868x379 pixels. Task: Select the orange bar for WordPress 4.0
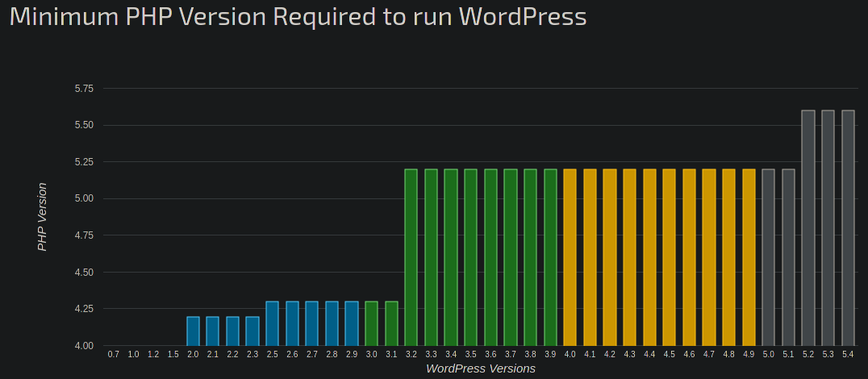pos(570,257)
